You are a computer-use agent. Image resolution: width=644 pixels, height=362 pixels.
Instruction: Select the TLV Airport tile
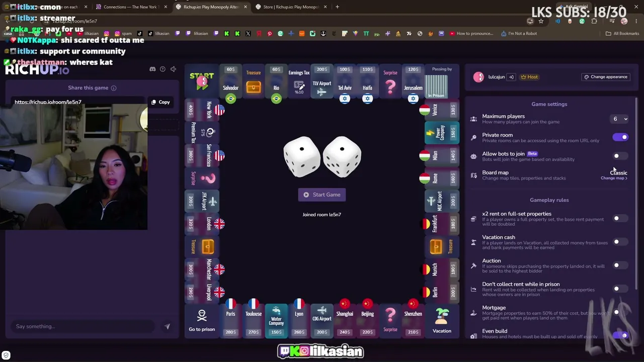(322, 82)
